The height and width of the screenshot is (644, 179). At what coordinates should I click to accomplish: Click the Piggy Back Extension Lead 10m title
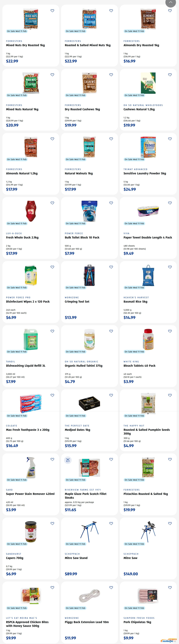87,622
